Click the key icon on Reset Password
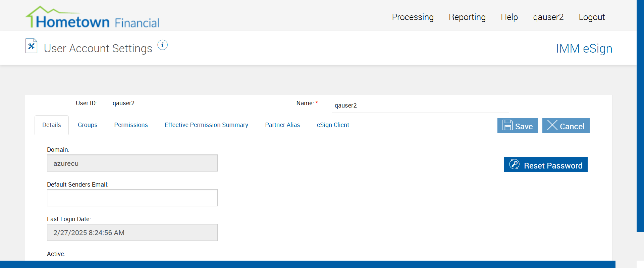Viewport: 644px width, 268px height. tap(514, 164)
